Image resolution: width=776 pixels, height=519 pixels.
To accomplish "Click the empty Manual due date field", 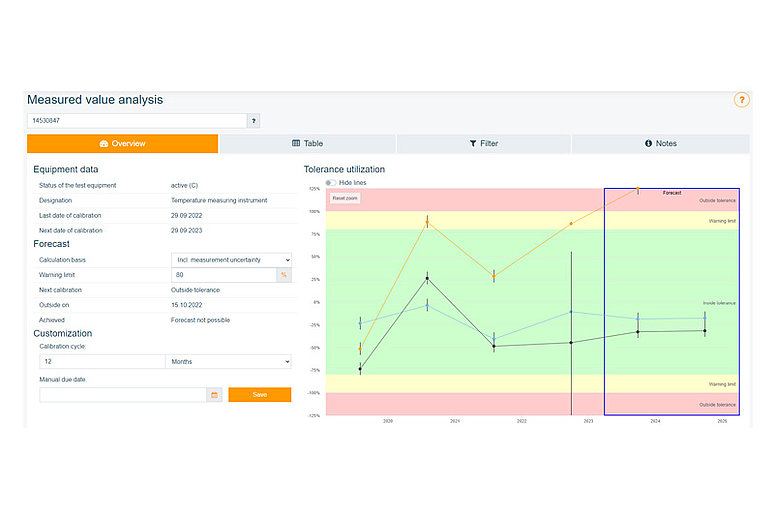I will [123, 395].
